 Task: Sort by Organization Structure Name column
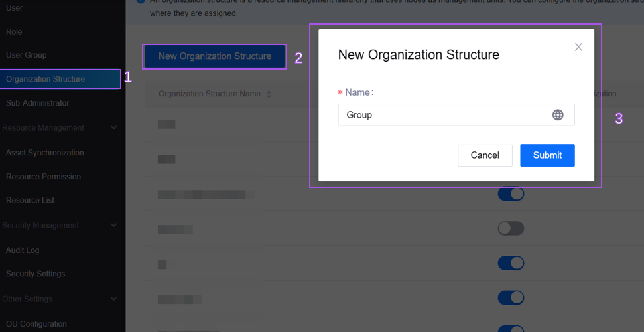(x=269, y=94)
